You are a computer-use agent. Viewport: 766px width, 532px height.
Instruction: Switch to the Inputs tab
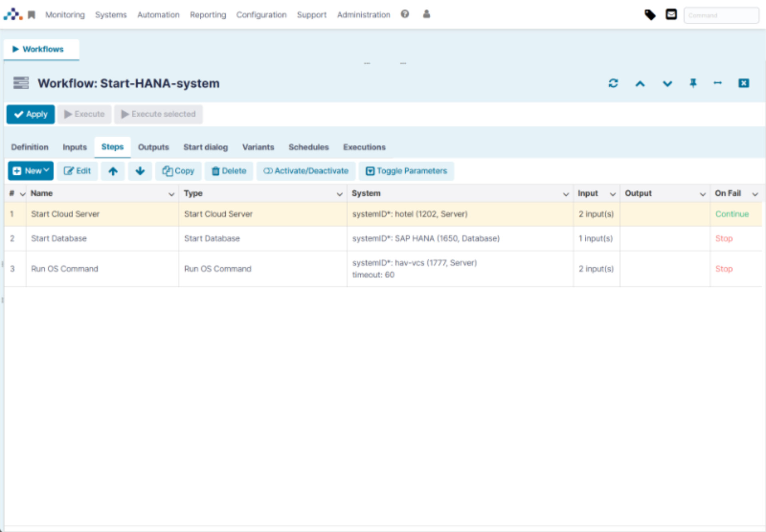coord(75,147)
